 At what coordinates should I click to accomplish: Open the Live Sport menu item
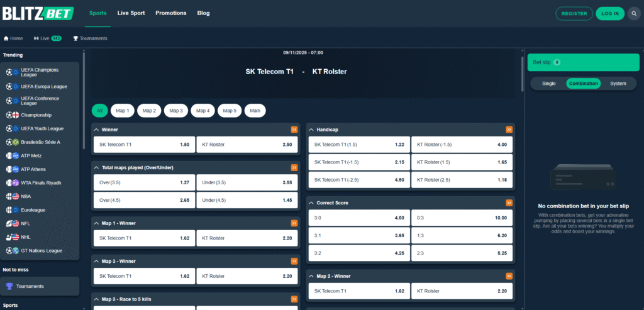pyautogui.click(x=131, y=13)
